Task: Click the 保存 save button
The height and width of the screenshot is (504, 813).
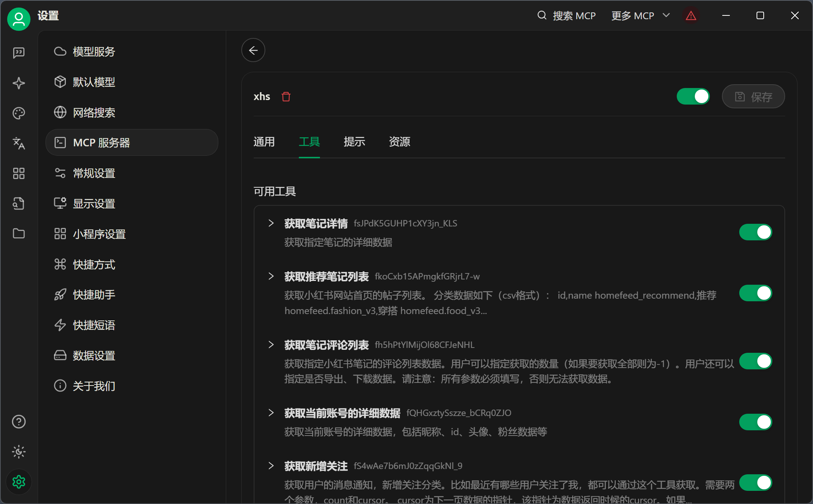Action: (753, 97)
